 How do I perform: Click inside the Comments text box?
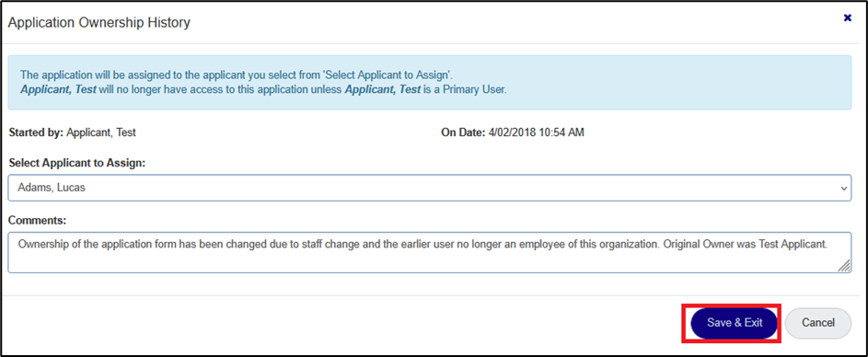430,252
